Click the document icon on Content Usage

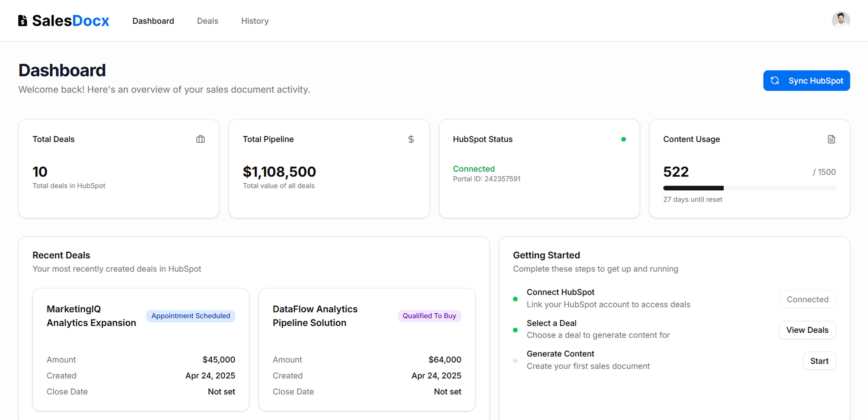coord(831,139)
